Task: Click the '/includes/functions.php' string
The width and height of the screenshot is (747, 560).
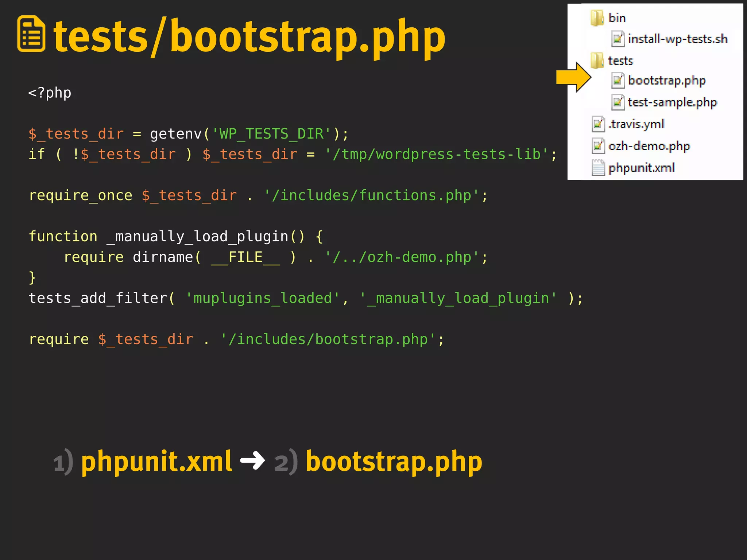Action: [x=372, y=195]
